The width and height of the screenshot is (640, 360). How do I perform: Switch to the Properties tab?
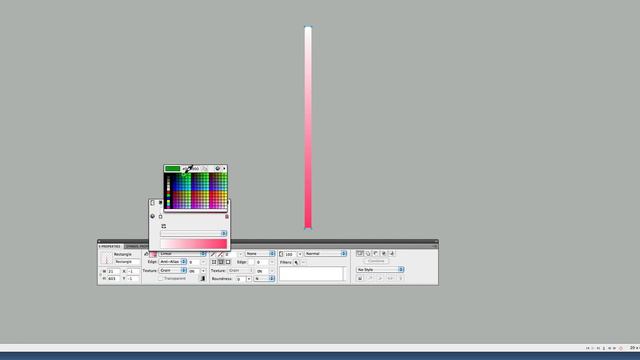[110, 246]
